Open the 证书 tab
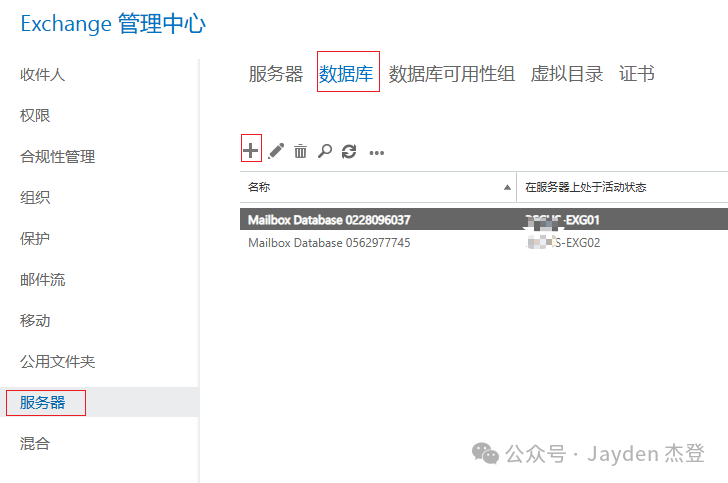The width and height of the screenshot is (728, 483). tap(637, 74)
